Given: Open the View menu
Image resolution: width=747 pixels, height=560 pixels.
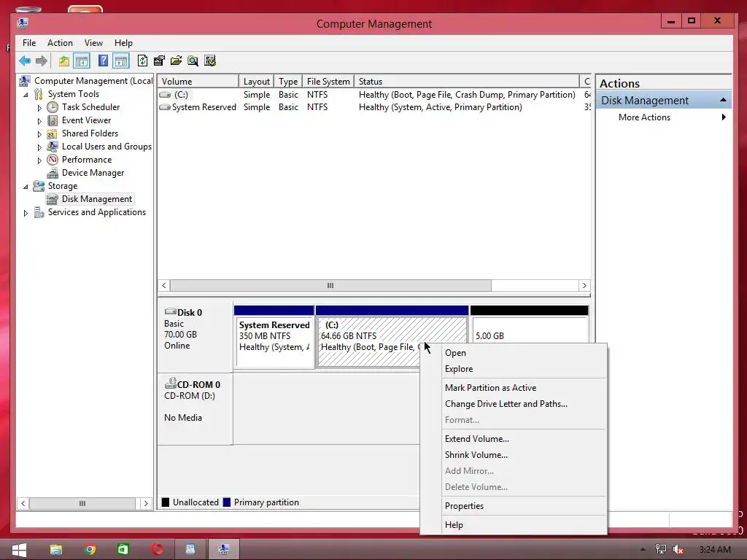Looking at the screenshot, I should click(93, 43).
